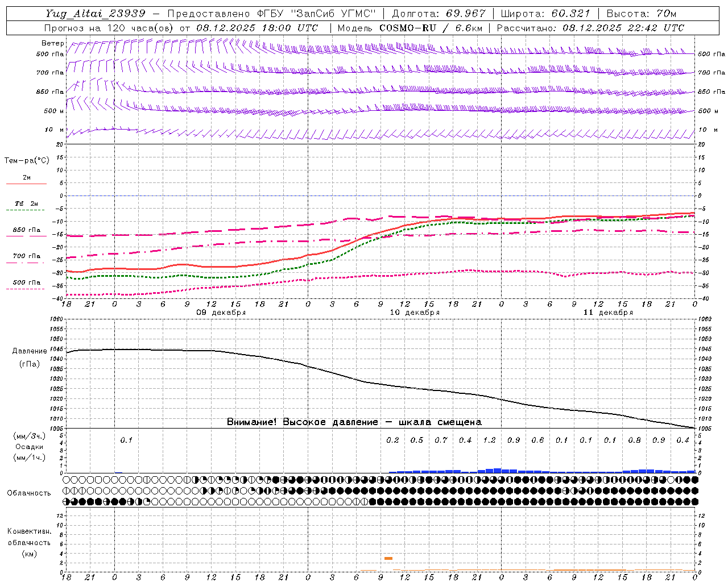Viewport: 728px width, 582px height.
Task: Click the Td 2м dew point legend label
Action: tap(26, 203)
